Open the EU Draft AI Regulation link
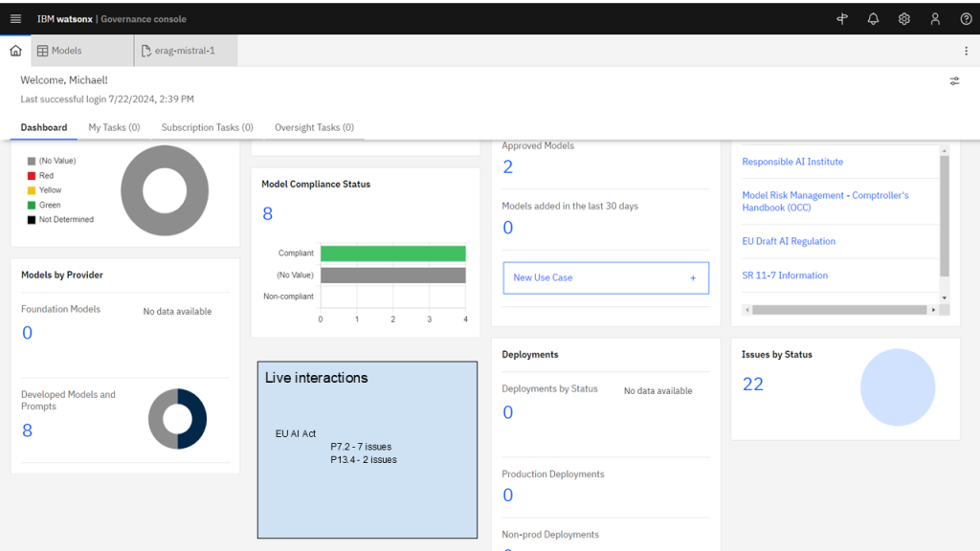Image resolution: width=980 pixels, height=551 pixels. pyautogui.click(x=787, y=241)
